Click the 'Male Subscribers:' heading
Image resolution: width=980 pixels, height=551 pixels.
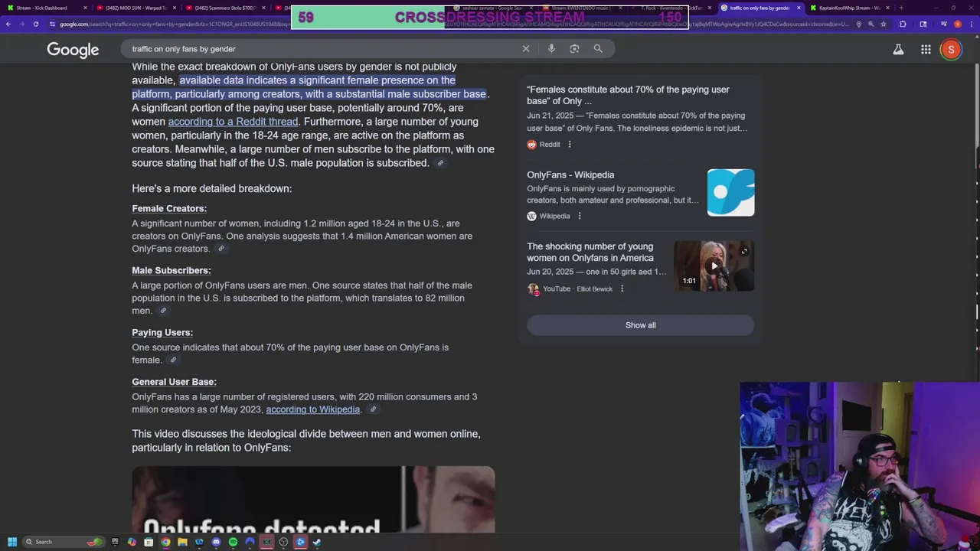tap(171, 270)
